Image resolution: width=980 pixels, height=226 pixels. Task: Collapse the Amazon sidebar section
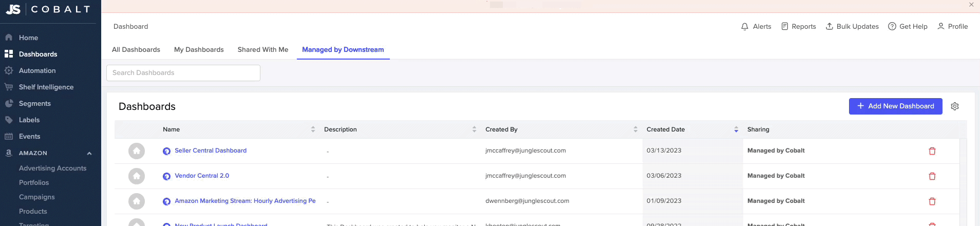point(89,153)
